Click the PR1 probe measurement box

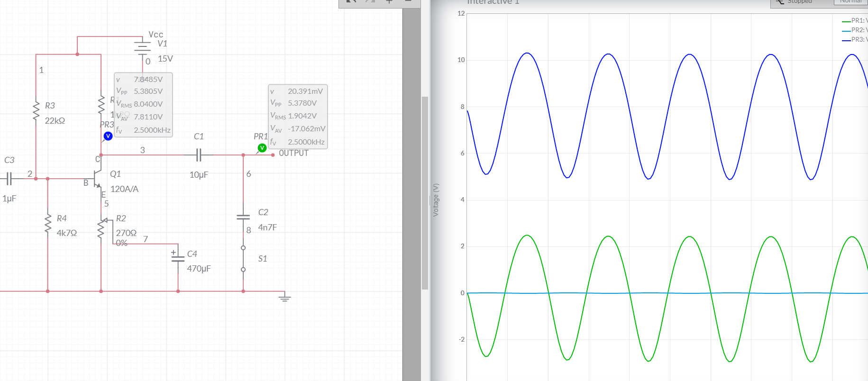298,117
